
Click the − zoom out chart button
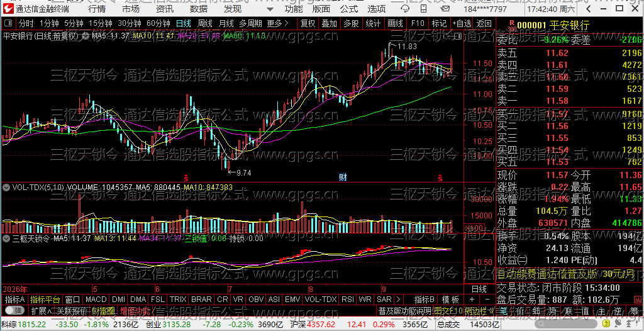[487, 300]
